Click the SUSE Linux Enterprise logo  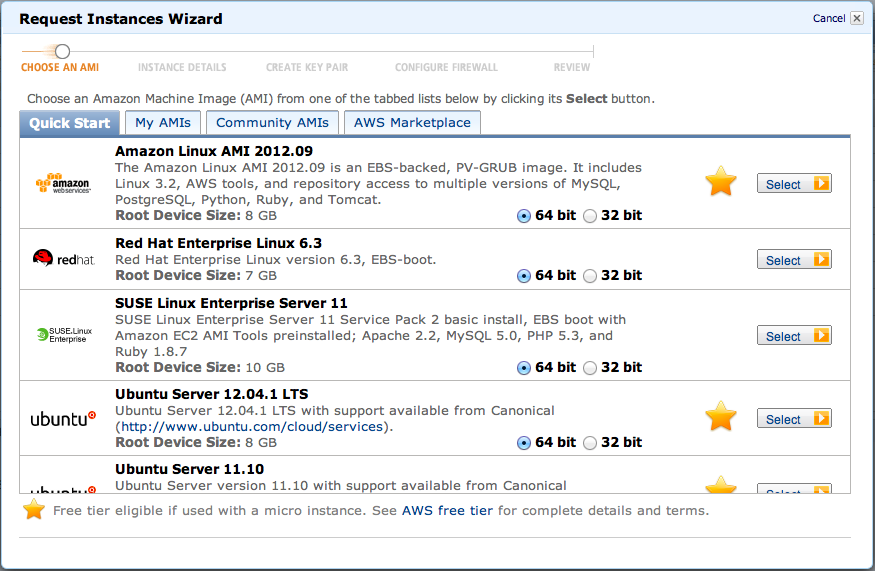click(64, 335)
